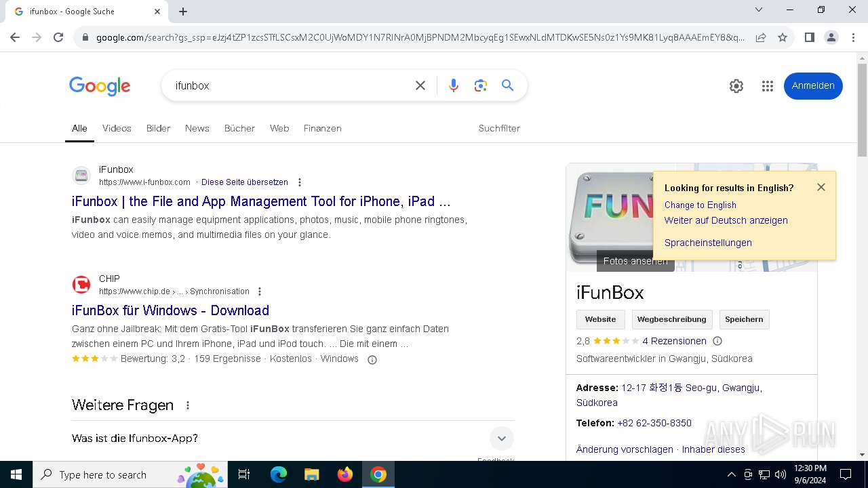The image size is (868, 488).
Task: Switch to Bilder tab
Action: coord(158,128)
